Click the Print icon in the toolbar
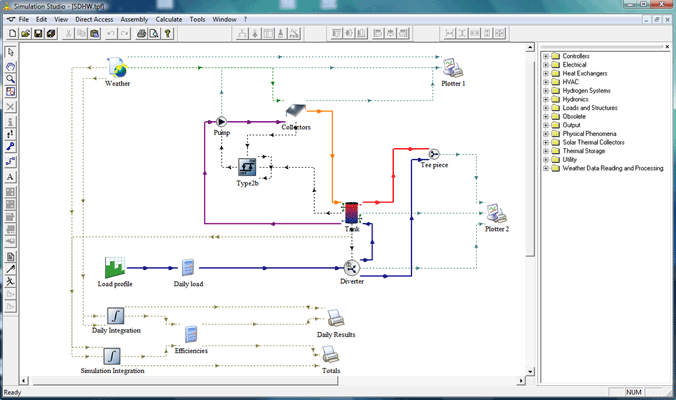Image resolution: width=676 pixels, height=400 pixels. (142, 33)
